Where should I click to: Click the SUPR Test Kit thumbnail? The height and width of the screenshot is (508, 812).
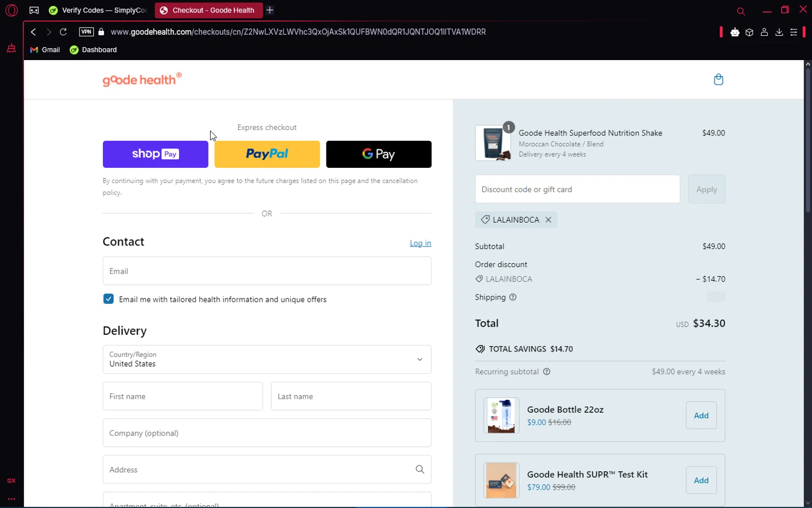click(501, 480)
